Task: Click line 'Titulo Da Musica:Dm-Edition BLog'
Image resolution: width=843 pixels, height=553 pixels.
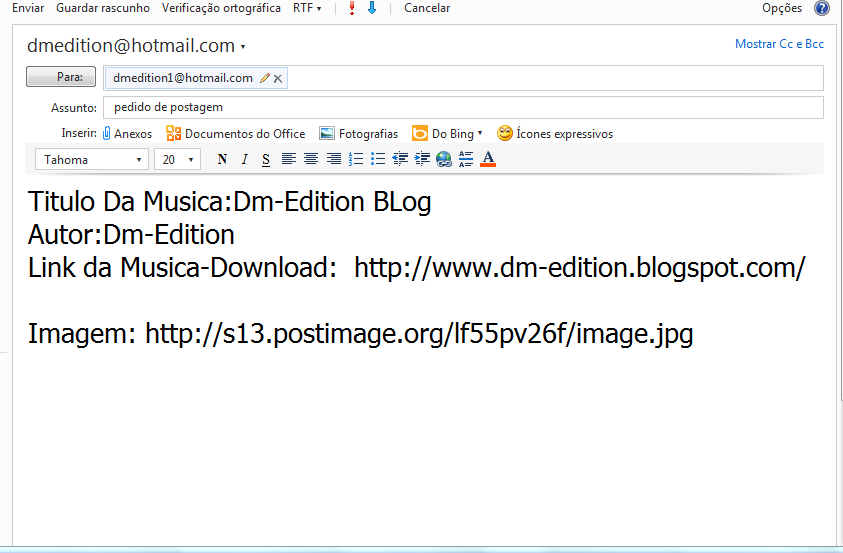Action: tap(230, 203)
